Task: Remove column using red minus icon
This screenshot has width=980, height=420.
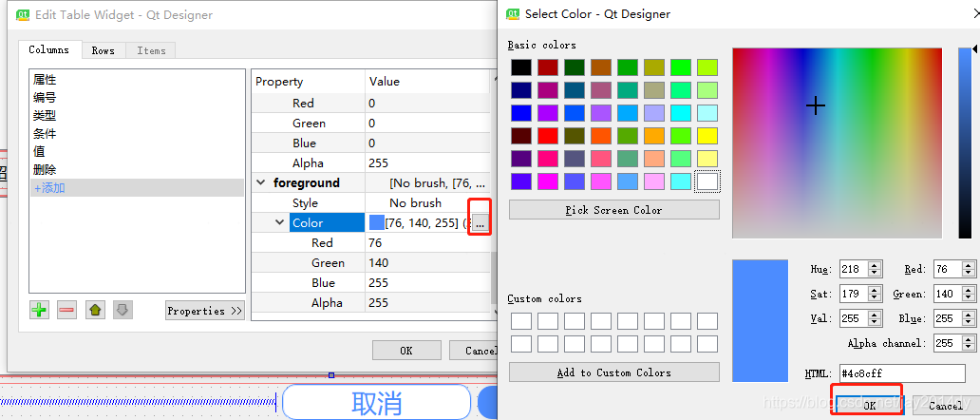Action: coord(66,310)
